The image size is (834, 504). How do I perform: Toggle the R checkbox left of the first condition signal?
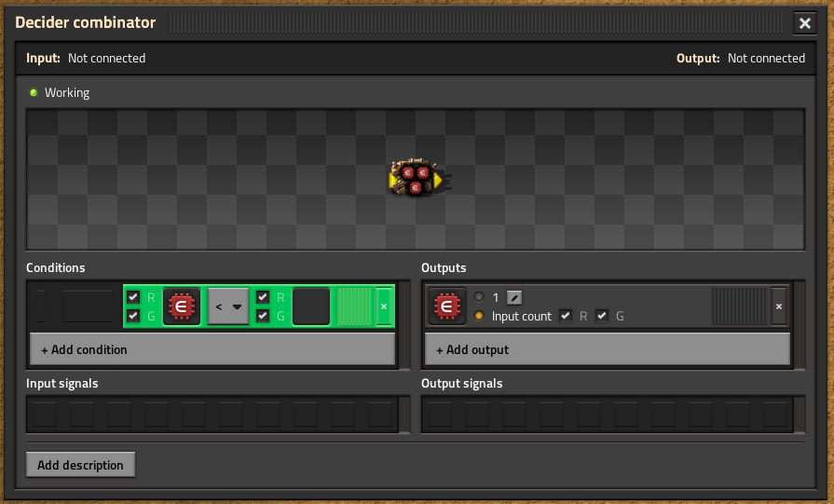[x=133, y=297]
